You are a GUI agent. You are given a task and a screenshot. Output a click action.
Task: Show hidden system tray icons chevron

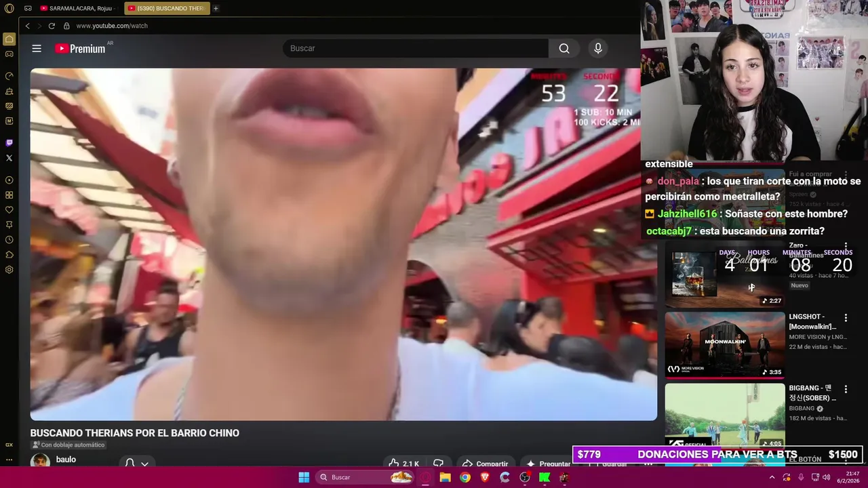point(772,477)
